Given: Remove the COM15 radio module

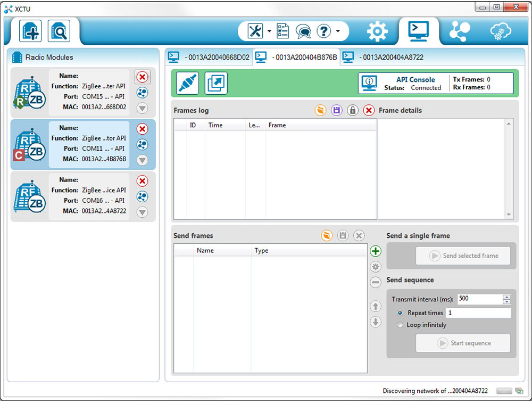Looking at the screenshot, I should tap(142, 77).
